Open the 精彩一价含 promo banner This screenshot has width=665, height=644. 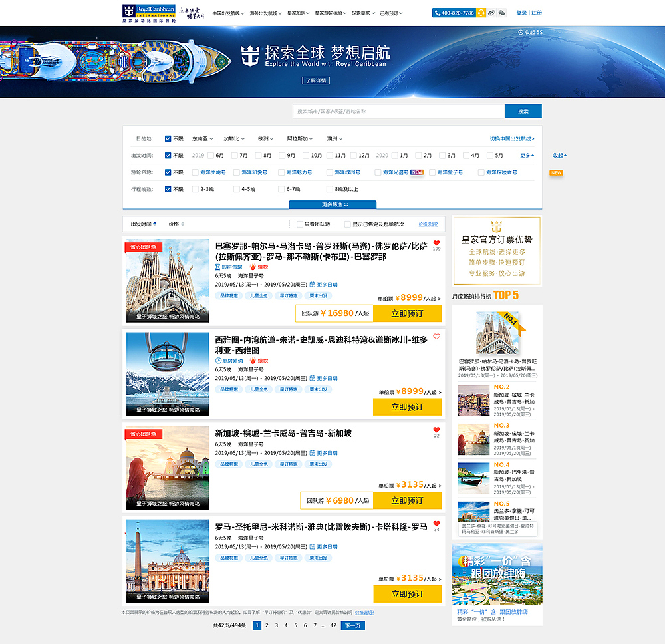(x=497, y=575)
